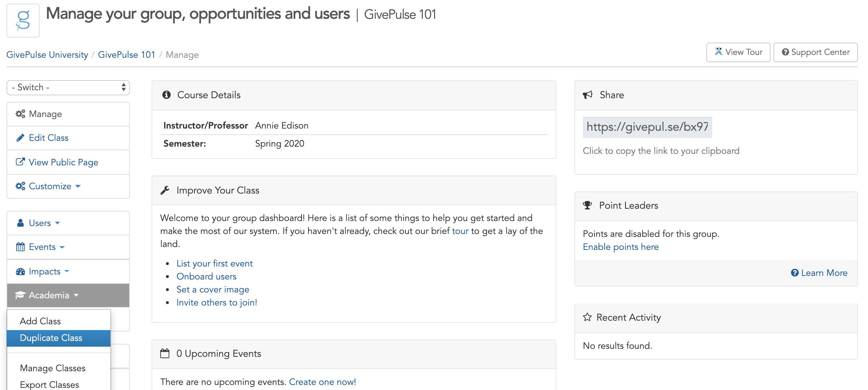Go to GivePulse 101 breadcrumb link
Screen dimensions: 868x390
click(x=126, y=55)
